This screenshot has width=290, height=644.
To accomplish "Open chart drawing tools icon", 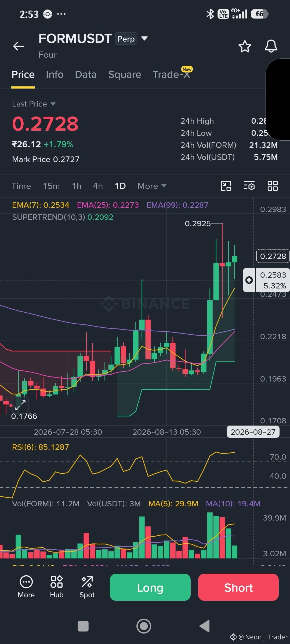I will [x=226, y=186].
